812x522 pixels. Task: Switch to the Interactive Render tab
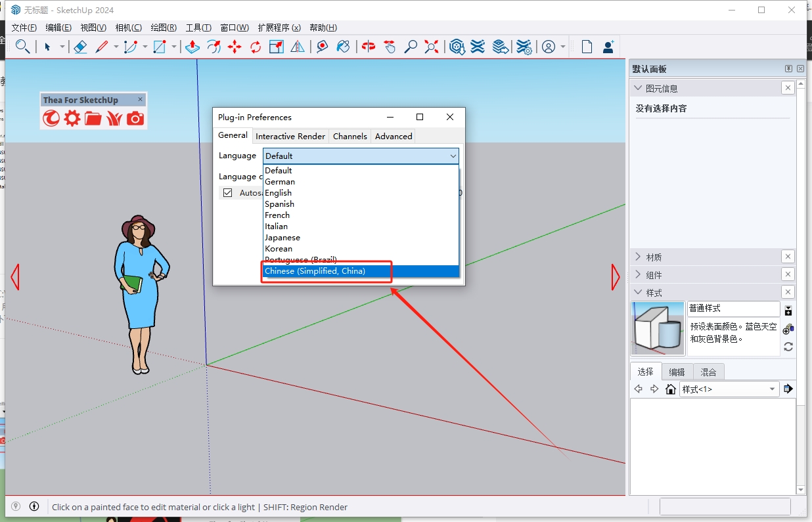point(290,136)
